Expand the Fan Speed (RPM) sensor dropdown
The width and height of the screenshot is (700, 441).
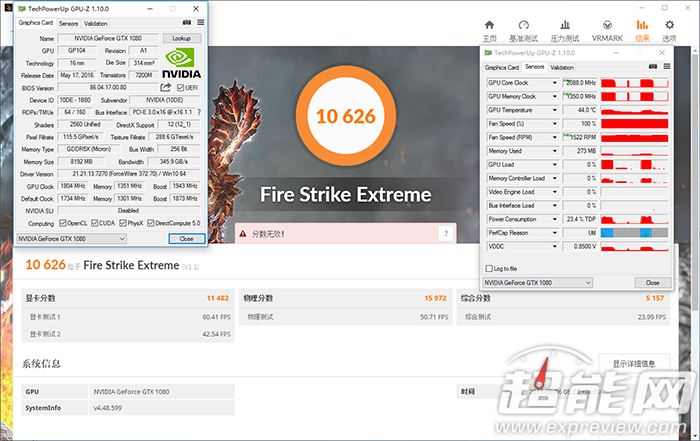click(555, 137)
